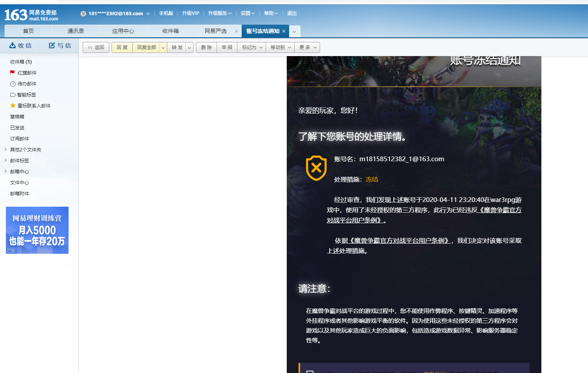Open the tab list dropdown arrow
The image size is (588, 373).
295,31
